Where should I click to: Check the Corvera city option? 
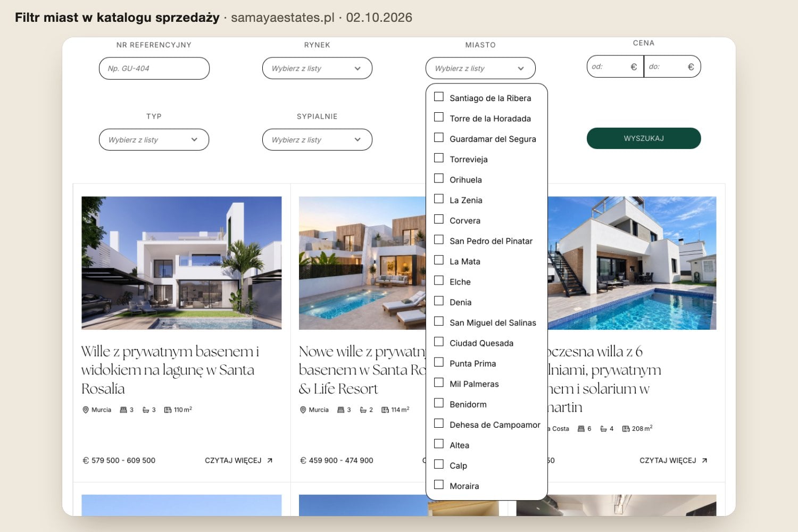[439, 219]
